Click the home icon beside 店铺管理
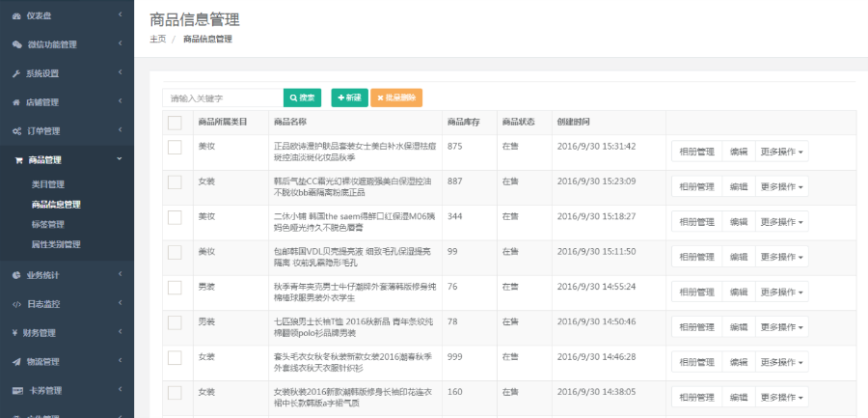This screenshot has height=418, width=868. pyautogui.click(x=16, y=102)
